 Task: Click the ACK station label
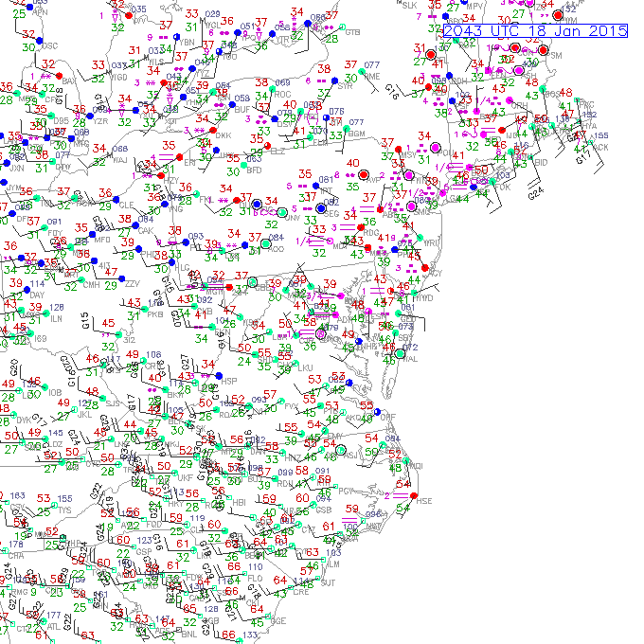click(x=600, y=147)
